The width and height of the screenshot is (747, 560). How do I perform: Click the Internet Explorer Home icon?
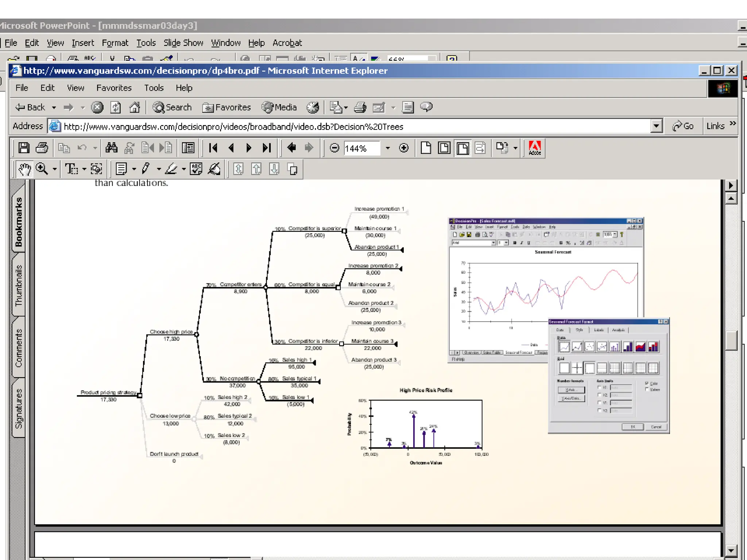coord(135,108)
